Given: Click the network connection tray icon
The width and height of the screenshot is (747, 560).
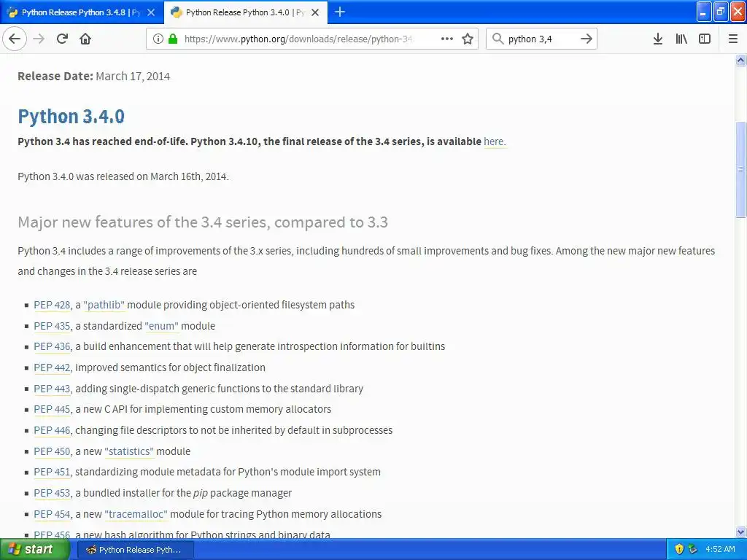Looking at the screenshot, I should pyautogui.click(x=692, y=549).
